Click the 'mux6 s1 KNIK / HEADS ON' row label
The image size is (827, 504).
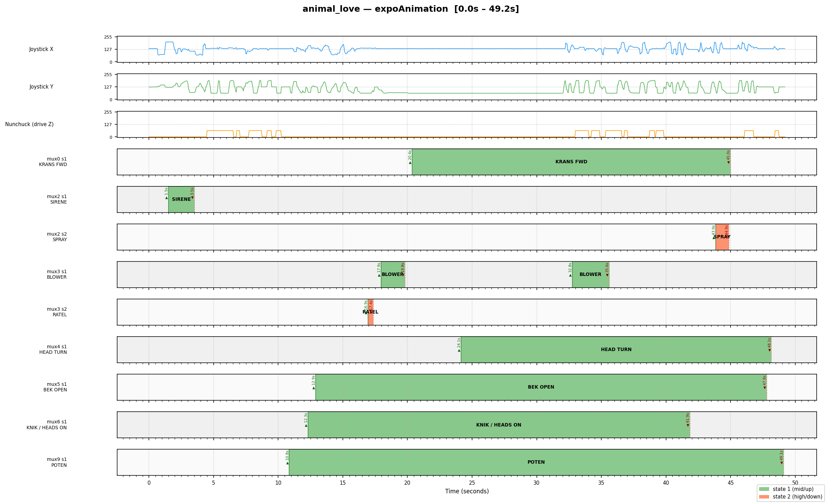pos(47,425)
